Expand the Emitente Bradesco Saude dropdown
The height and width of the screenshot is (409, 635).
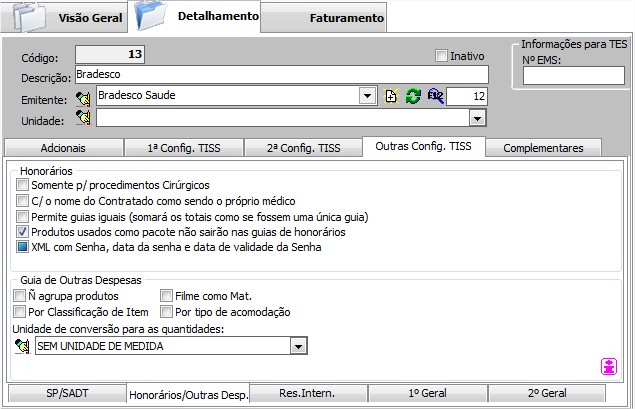tap(367, 96)
